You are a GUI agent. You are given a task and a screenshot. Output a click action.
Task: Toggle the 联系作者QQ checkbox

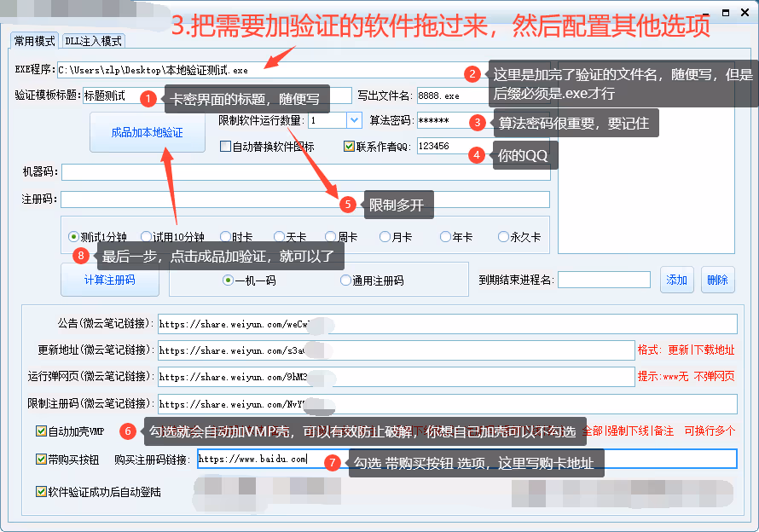point(349,147)
